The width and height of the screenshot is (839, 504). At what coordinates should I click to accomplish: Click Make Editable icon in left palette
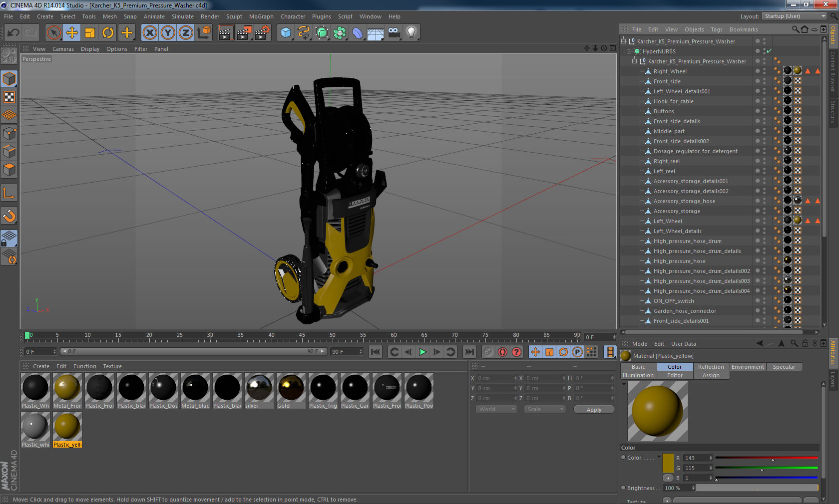(9, 56)
